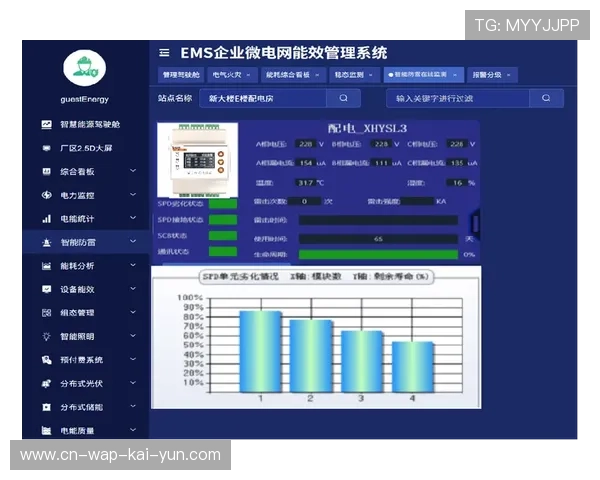Switch to the 管理驾驶舱 tab
This screenshot has width=600, height=480.
coord(181,75)
